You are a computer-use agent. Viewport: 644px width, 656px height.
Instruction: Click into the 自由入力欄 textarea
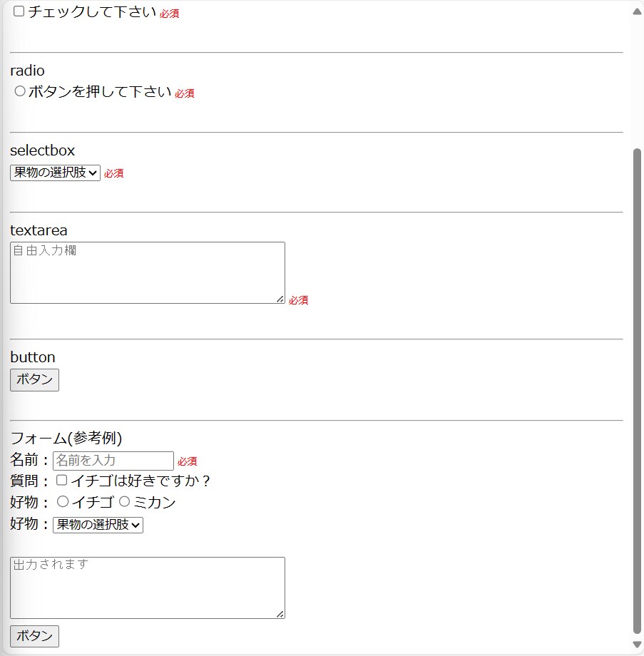pos(148,273)
